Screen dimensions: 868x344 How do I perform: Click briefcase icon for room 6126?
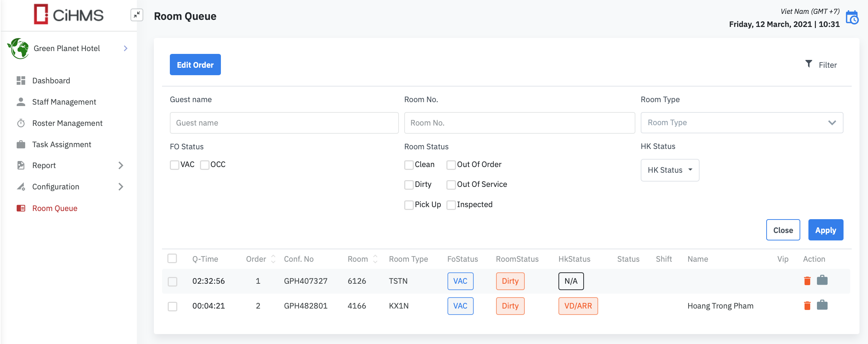click(x=822, y=281)
